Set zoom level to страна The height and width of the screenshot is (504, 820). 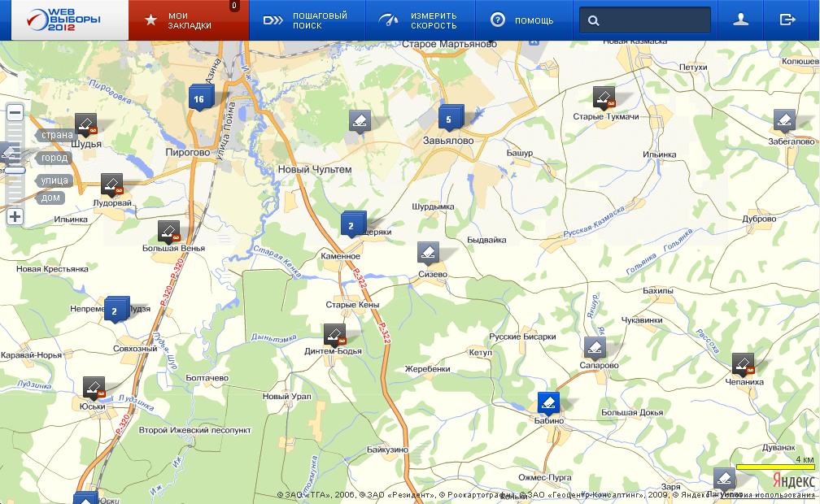pyautogui.click(x=57, y=135)
